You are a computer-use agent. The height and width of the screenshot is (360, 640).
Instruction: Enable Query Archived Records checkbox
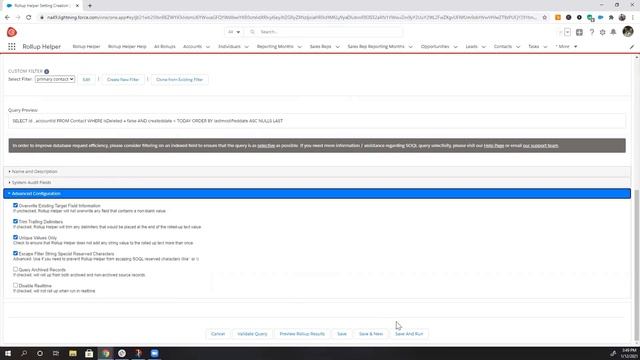click(16, 269)
